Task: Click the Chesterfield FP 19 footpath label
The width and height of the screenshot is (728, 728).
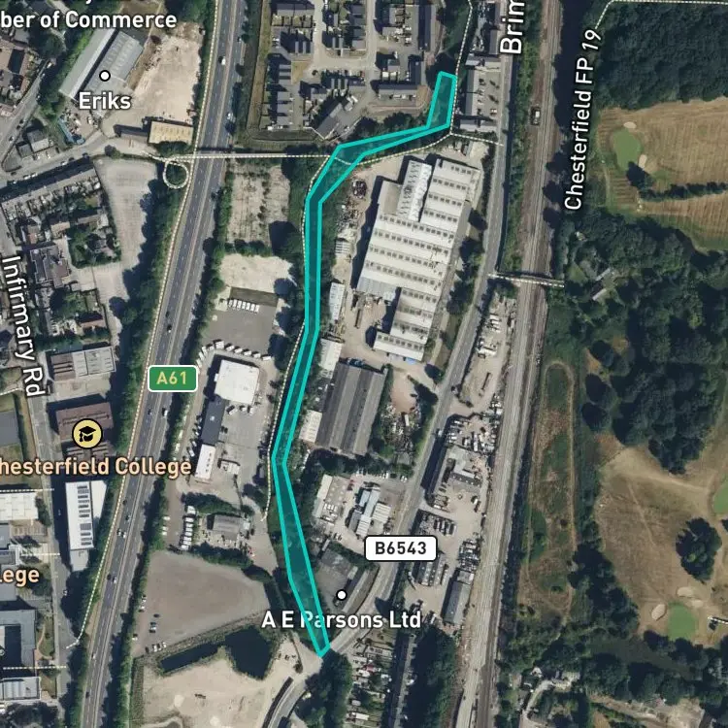Action: (x=581, y=120)
